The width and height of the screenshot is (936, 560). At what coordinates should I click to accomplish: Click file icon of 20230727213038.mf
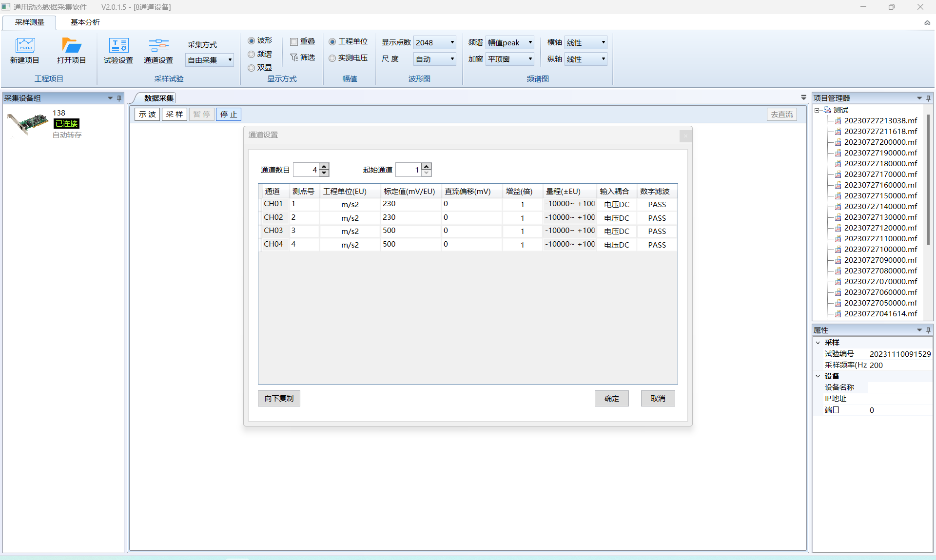(x=838, y=121)
